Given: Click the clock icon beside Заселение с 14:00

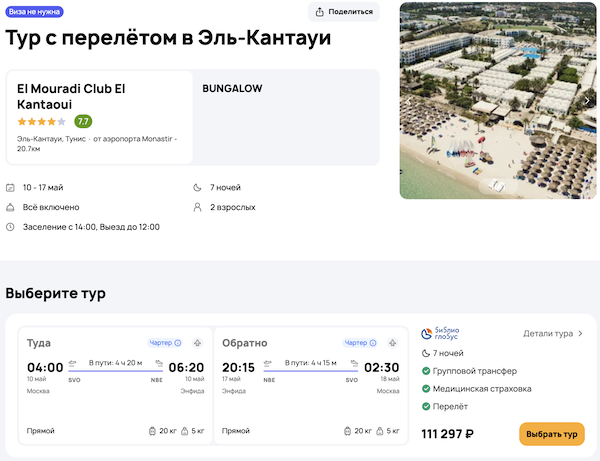Looking at the screenshot, I should (x=10, y=227).
